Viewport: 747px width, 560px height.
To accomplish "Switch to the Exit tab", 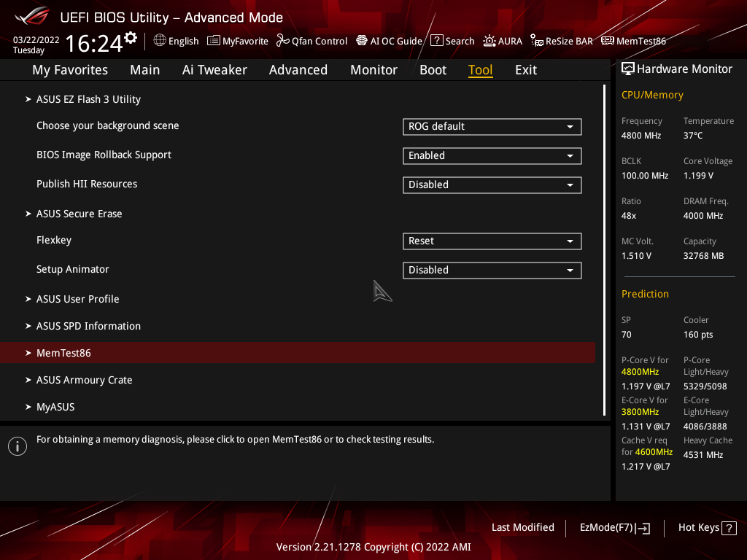I will 526,70.
